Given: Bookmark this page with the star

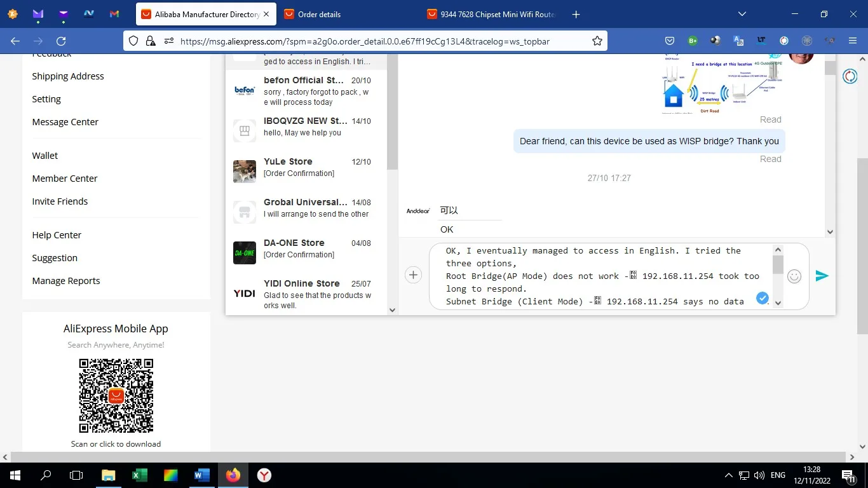Looking at the screenshot, I should click(597, 41).
